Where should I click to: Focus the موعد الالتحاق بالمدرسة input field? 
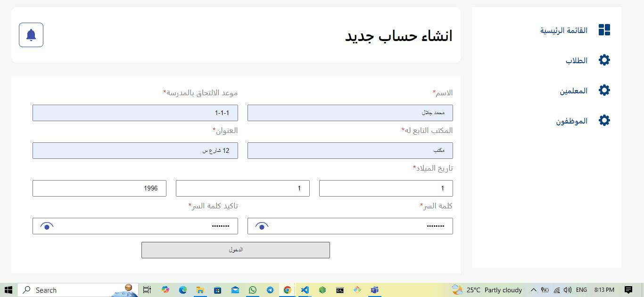(x=135, y=113)
